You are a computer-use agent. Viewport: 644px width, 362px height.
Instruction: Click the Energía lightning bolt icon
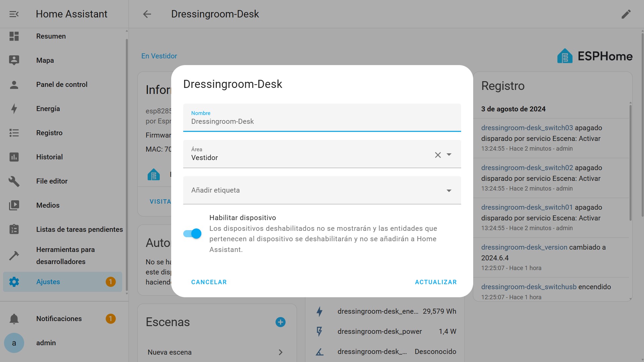(14, 109)
